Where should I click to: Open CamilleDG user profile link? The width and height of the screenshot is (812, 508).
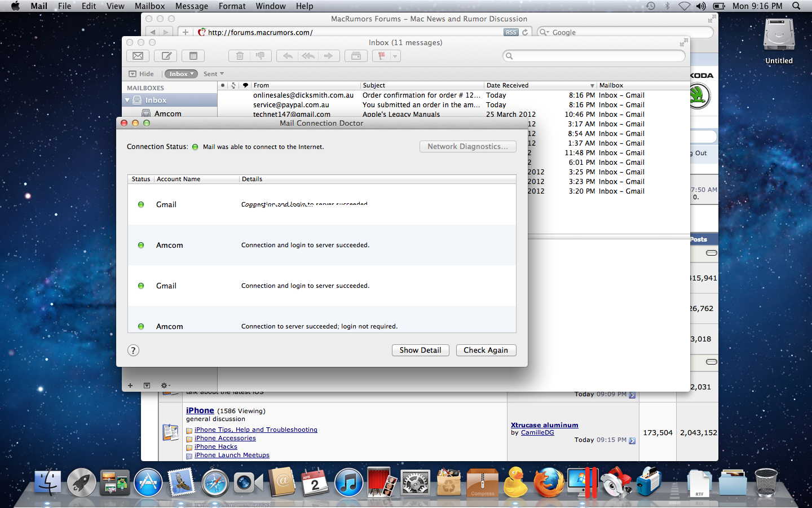[537, 432]
